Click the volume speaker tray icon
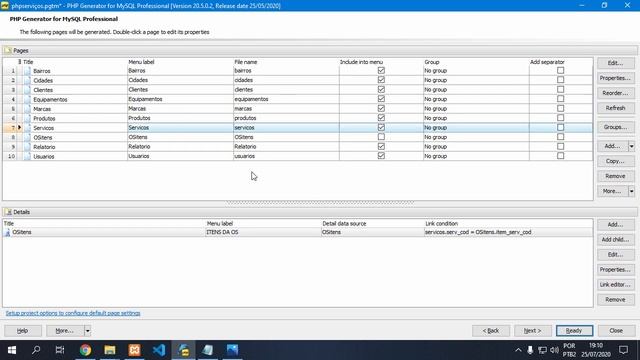The image size is (640, 360). pyautogui.click(x=554, y=350)
